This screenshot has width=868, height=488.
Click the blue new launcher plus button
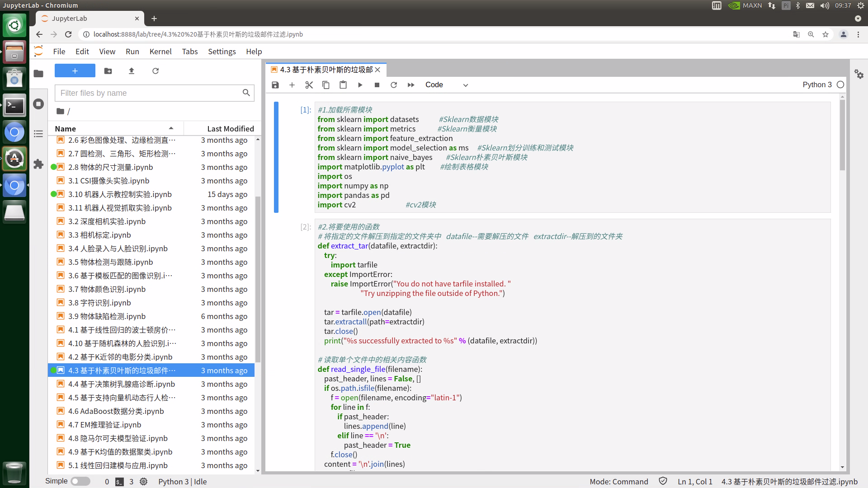[75, 71]
